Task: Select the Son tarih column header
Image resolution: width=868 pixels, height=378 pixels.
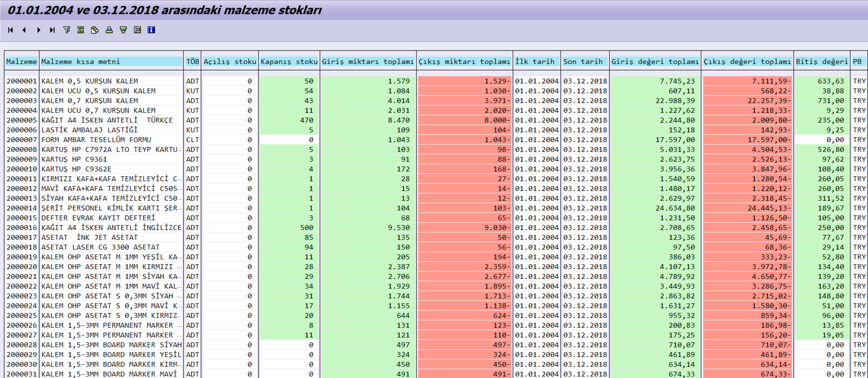Action: point(585,62)
